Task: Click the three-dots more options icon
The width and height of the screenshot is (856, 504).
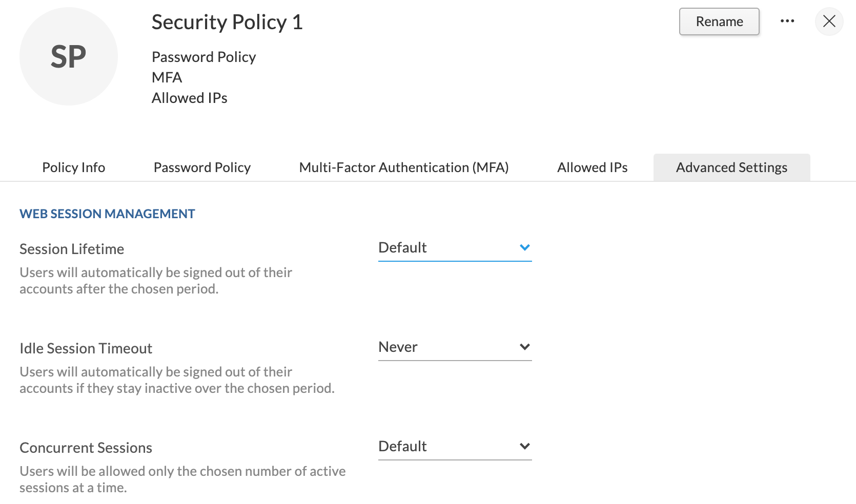Action: [x=787, y=22]
